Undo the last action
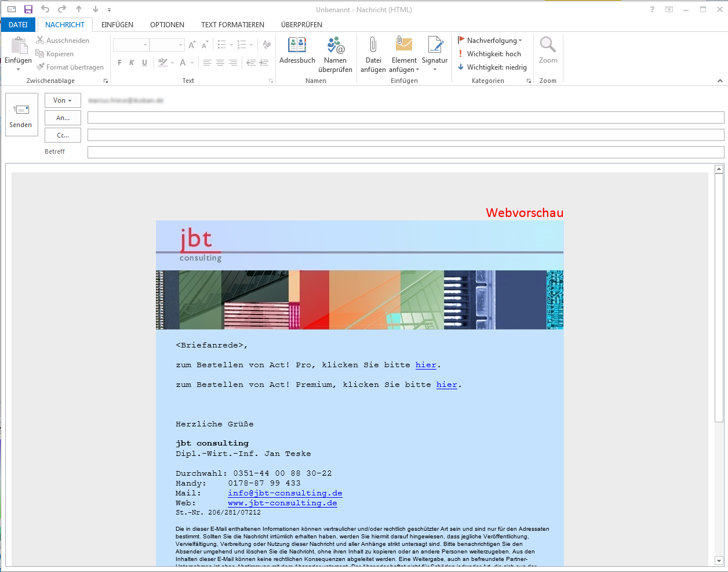 click(x=45, y=9)
